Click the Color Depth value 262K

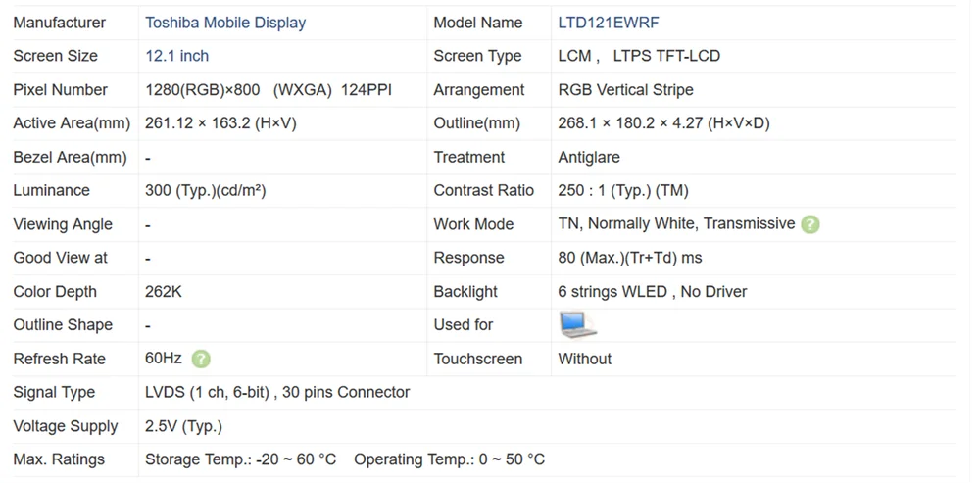164,292
